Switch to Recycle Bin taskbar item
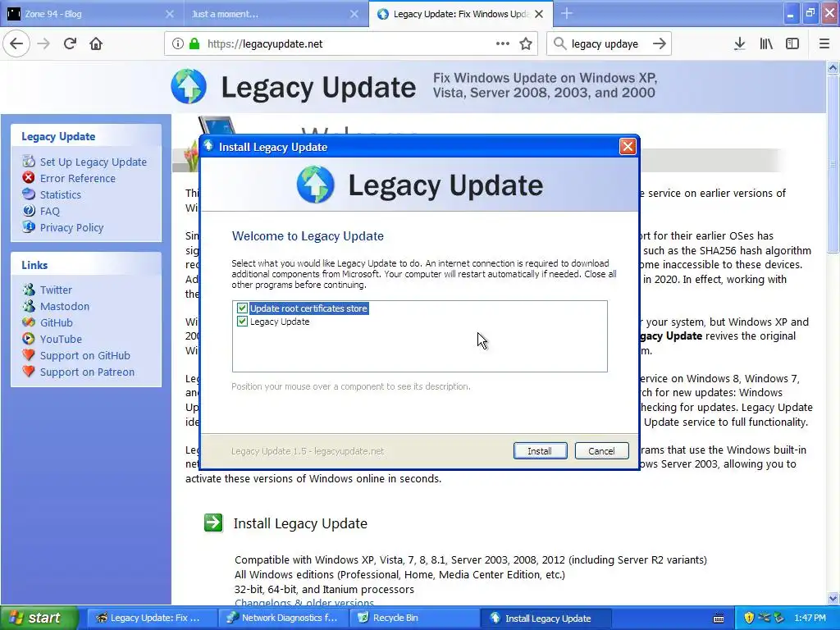Viewport: 840px width, 630px height. tap(414, 619)
